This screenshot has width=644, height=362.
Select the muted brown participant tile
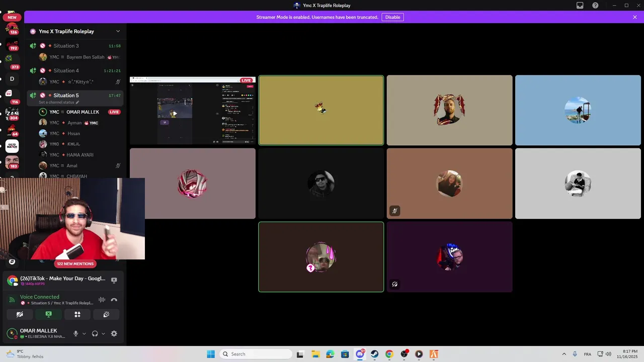coord(449,184)
